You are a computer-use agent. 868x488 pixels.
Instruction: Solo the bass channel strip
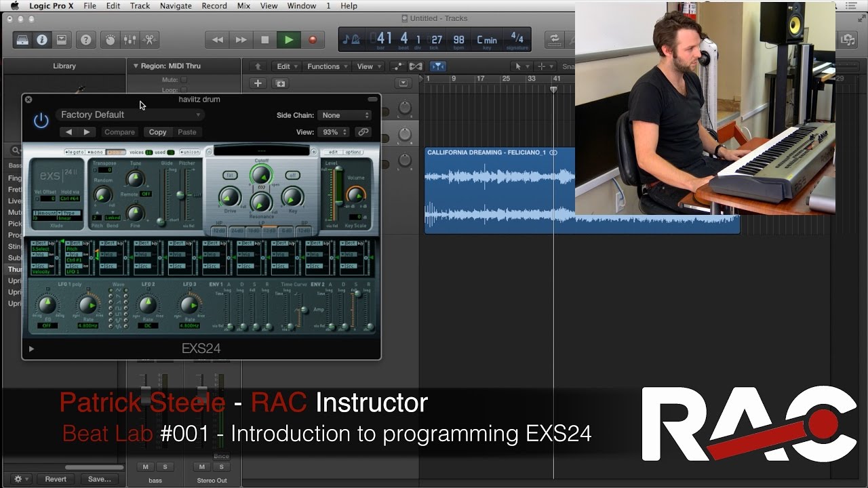[165, 467]
